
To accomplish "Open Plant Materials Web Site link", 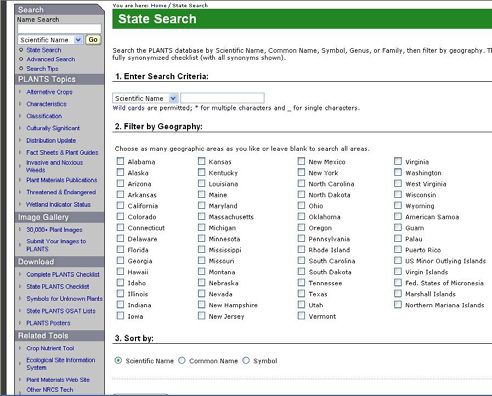I will point(58,380).
